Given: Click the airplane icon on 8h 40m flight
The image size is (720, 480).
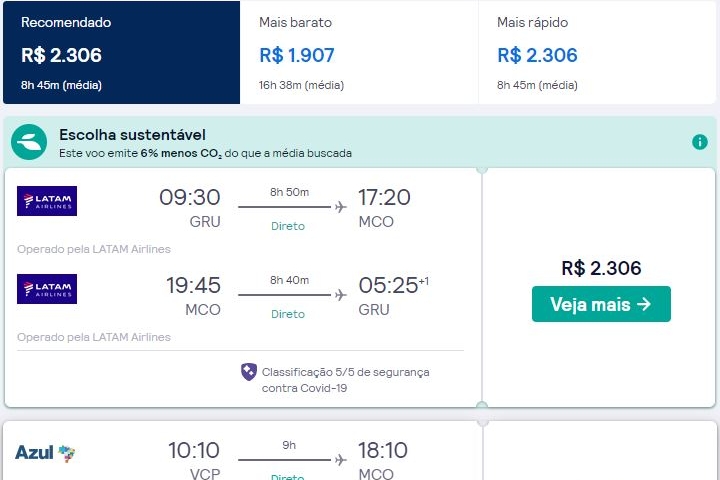Looking at the screenshot, I should [x=341, y=295].
